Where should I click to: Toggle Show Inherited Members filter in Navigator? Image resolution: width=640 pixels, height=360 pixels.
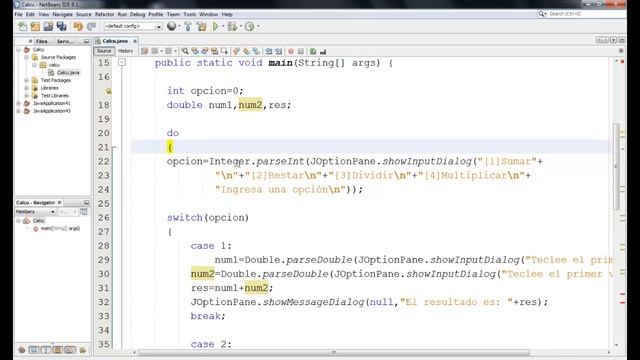click(22, 350)
